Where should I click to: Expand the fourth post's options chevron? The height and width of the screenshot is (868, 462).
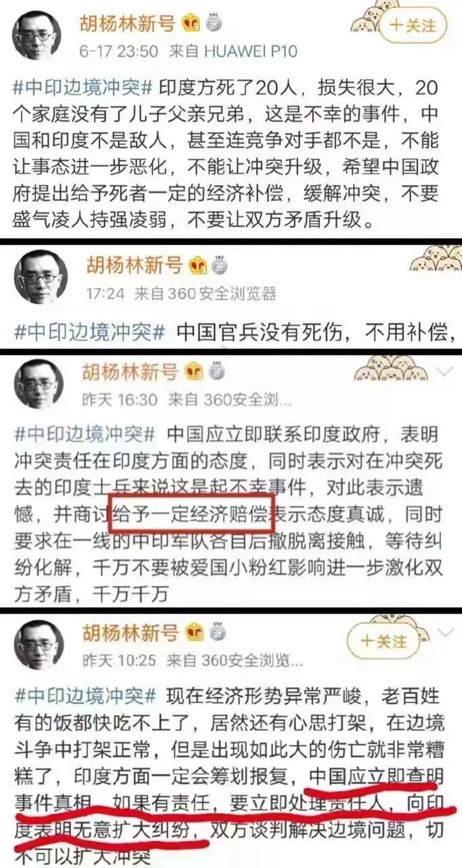click(x=446, y=632)
